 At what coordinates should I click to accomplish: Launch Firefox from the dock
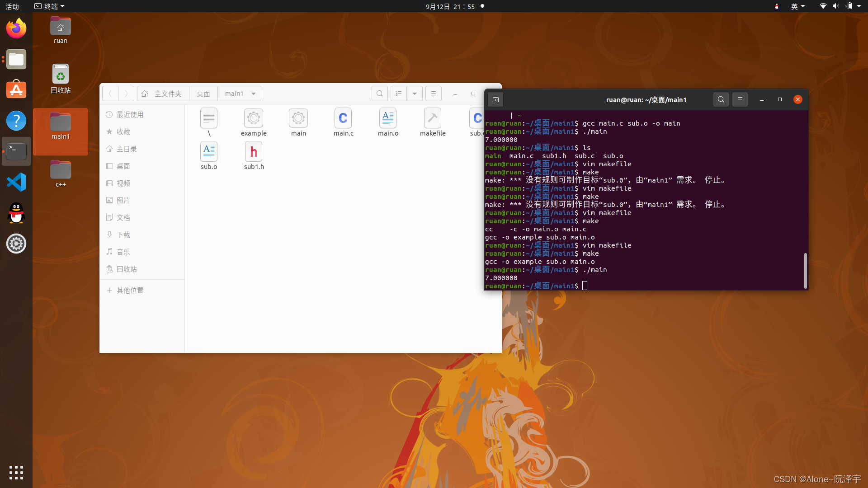coord(16,28)
